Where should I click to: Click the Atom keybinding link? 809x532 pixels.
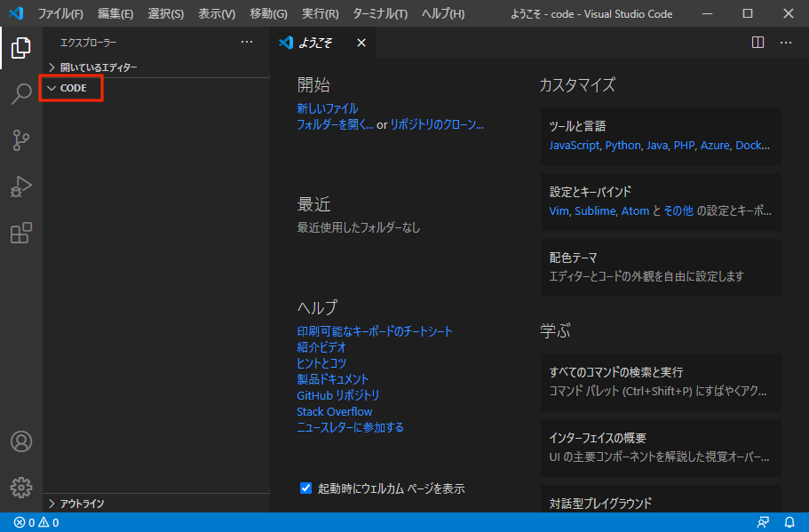635,211
